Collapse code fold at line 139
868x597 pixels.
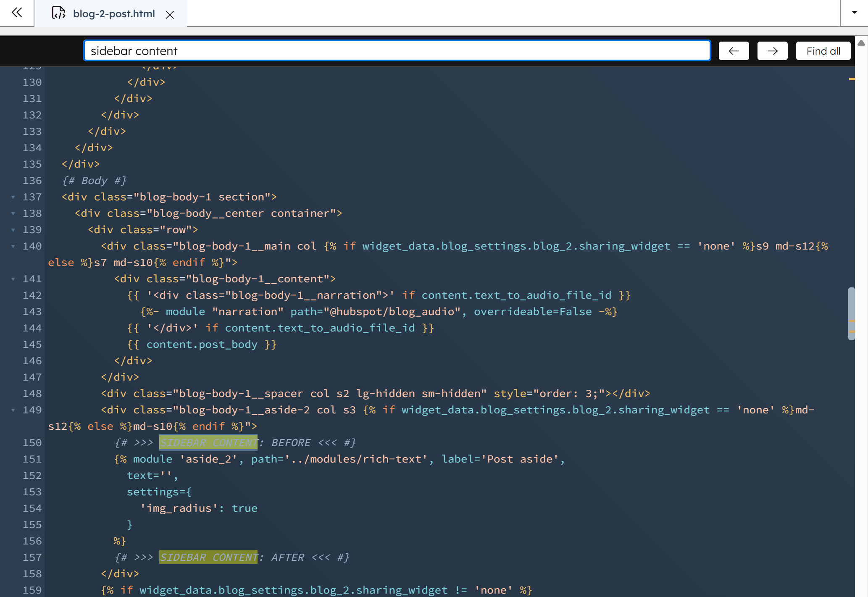coord(13,230)
